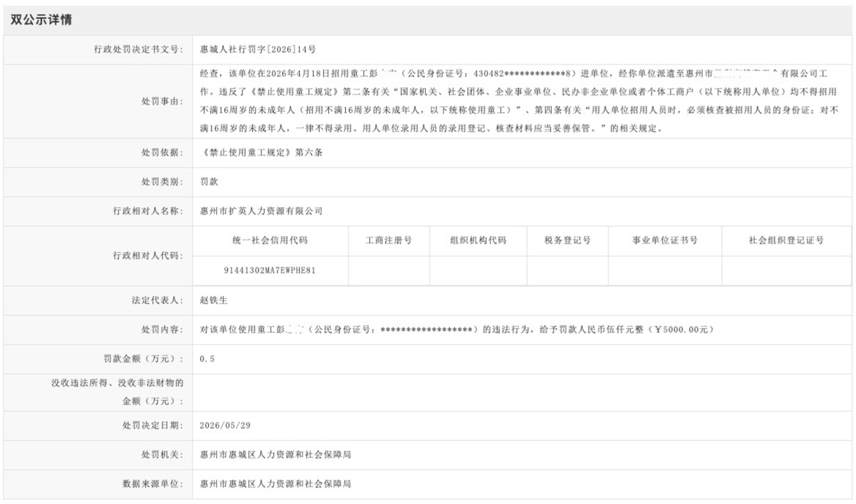Click the 统一社会信用代码 column header
856x504 pixels.
tap(270, 240)
